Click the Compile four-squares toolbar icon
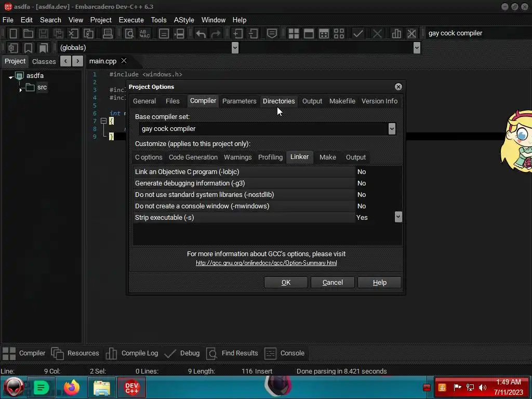This screenshot has width=532, height=399. tap(294, 34)
